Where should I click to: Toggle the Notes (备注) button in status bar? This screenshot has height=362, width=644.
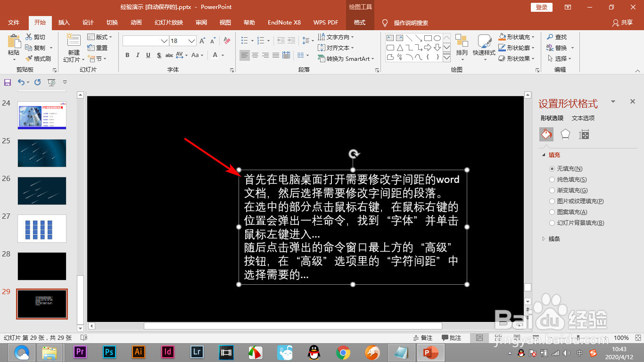[x=423, y=337]
